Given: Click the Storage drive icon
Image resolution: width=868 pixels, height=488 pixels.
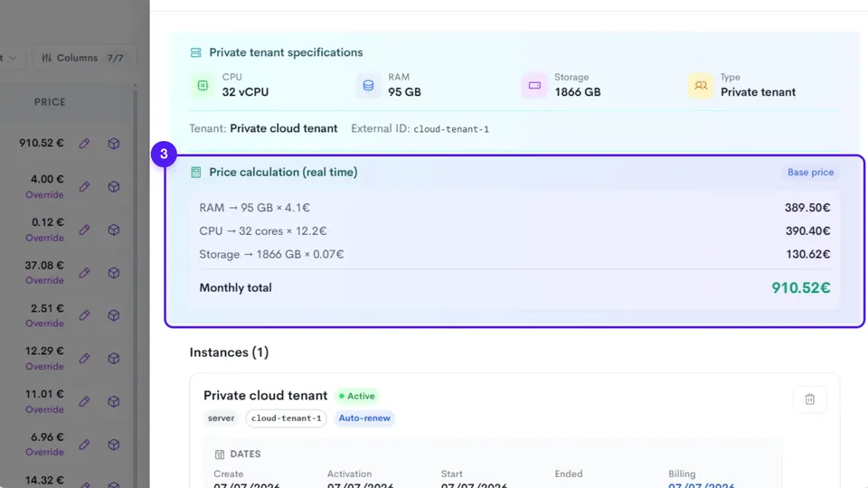Looking at the screenshot, I should click(x=534, y=85).
